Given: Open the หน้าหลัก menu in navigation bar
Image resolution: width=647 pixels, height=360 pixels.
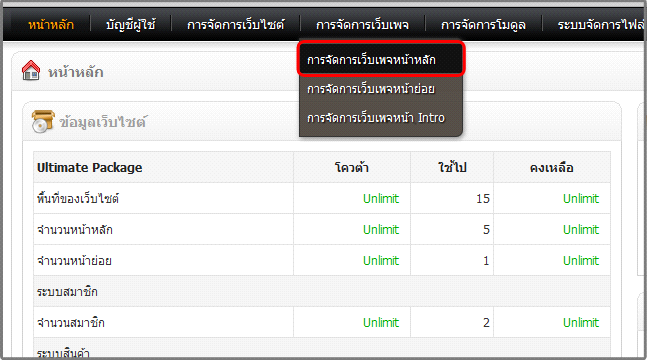Looking at the screenshot, I should (x=51, y=25).
